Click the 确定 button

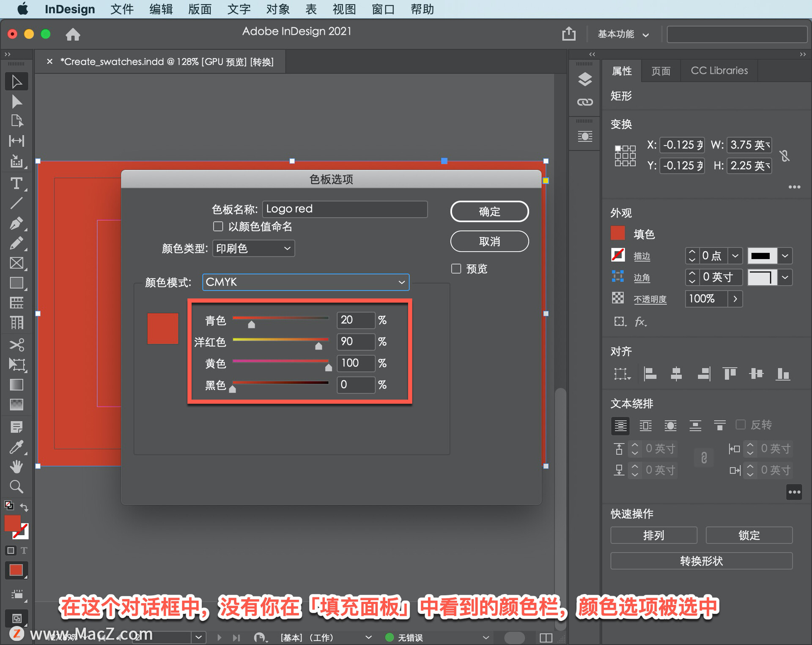point(489,211)
